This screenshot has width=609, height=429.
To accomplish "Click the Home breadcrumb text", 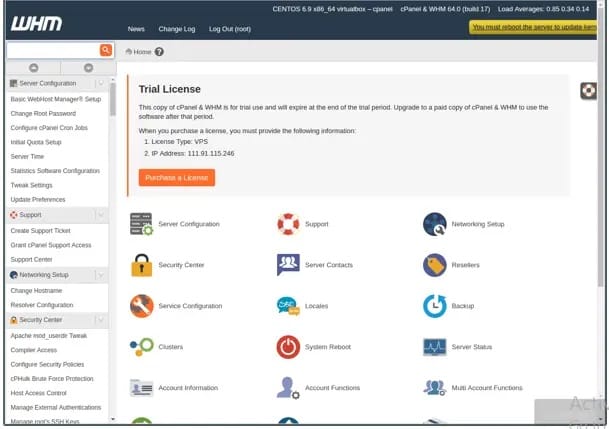I will click(142, 52).
